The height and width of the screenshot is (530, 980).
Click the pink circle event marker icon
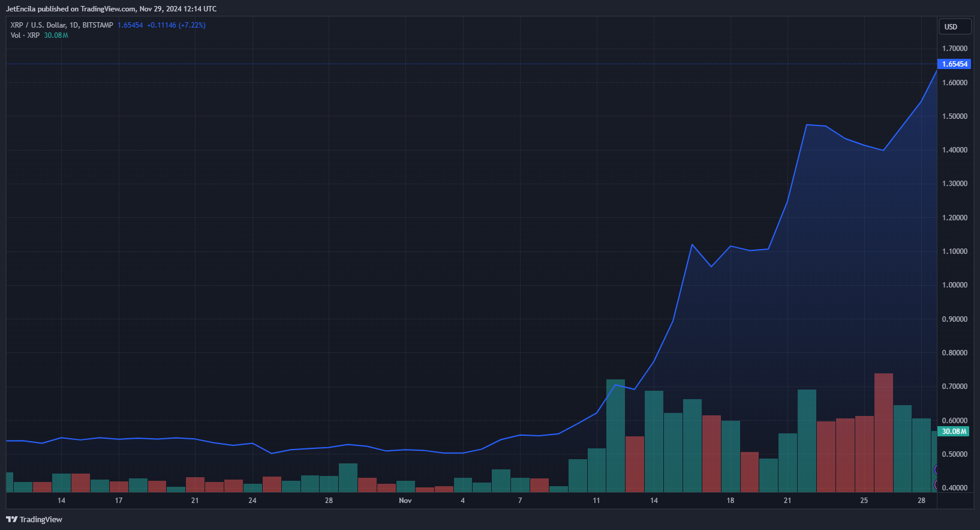[x=936, y=484]
